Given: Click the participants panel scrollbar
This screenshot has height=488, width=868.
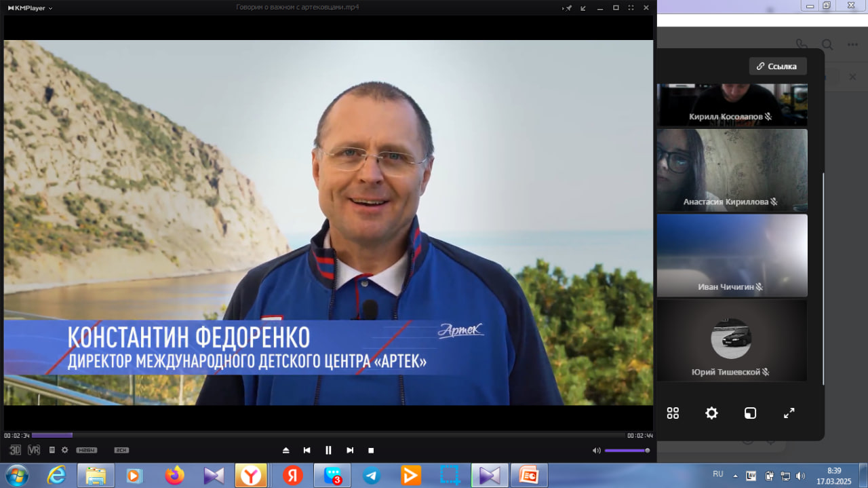Looking at the screenshot, I should click(x=823, y=278).
